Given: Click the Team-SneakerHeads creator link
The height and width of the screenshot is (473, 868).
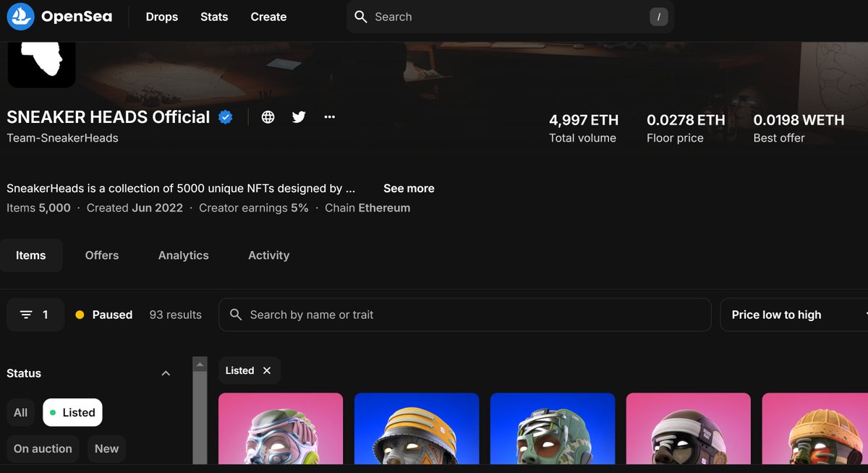Looking at the screenshot, I should pos(62,137).
